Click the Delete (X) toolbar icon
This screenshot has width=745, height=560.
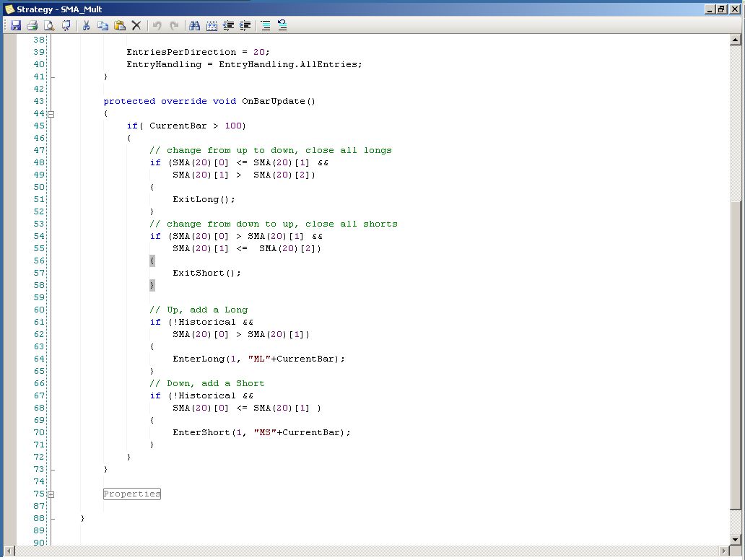136,26
